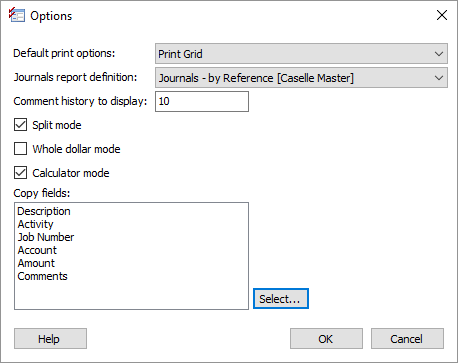Select Activity in Copy fields list
458x363 pixels.
[x=35, y=224]
